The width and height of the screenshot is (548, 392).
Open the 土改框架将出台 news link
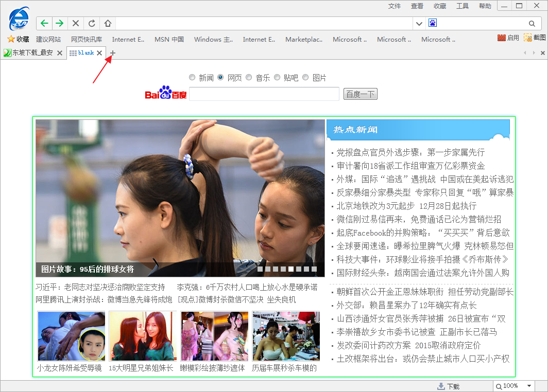(x=423, y=359)
